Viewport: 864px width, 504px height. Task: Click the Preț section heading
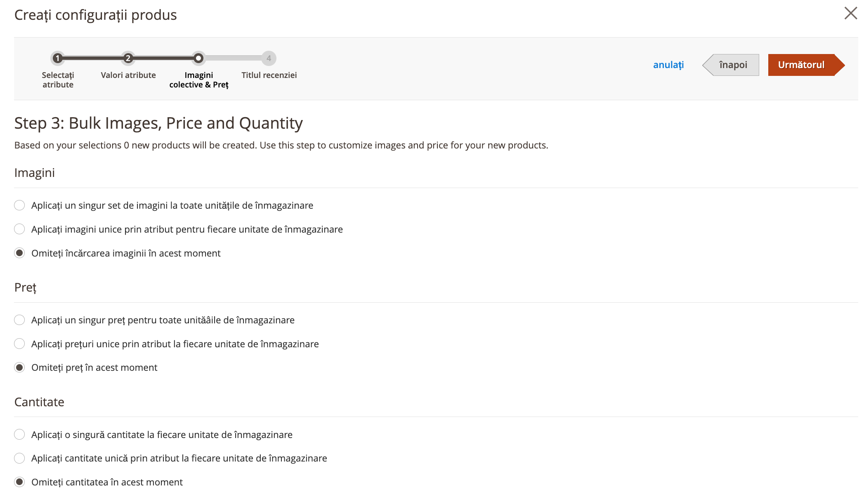[26, 287]
